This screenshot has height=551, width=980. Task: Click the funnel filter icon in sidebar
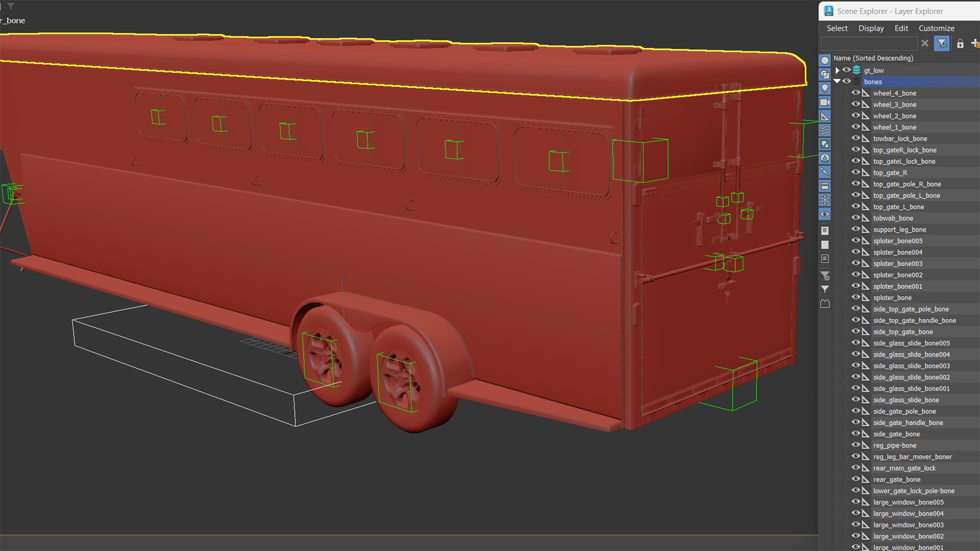pos(825,289)
